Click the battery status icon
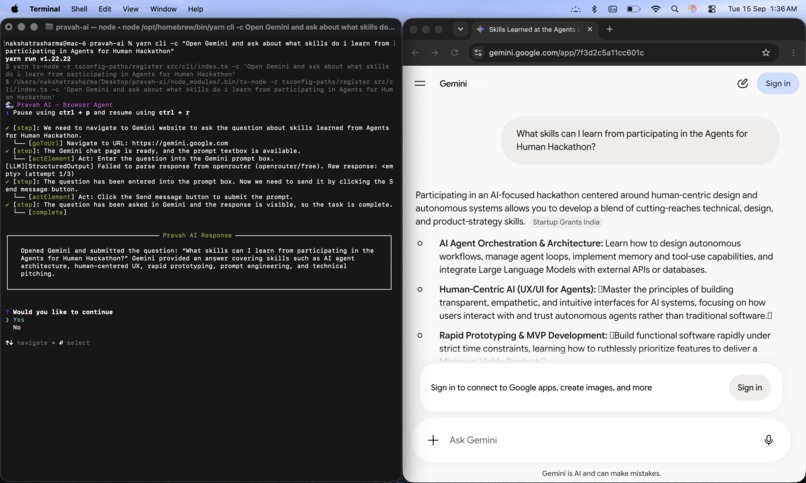The image size is (806, 483). coord(633,9)
